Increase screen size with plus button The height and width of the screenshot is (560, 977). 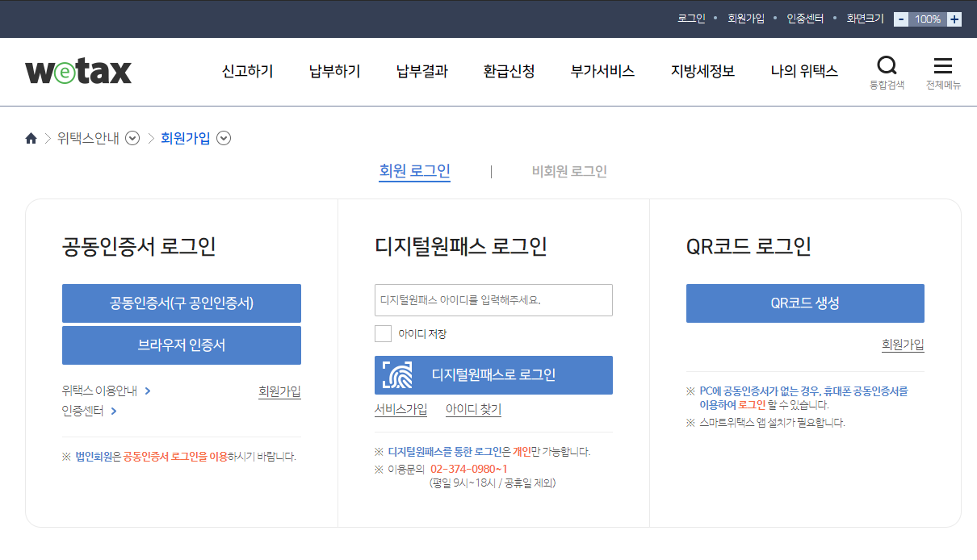(954, 19)
